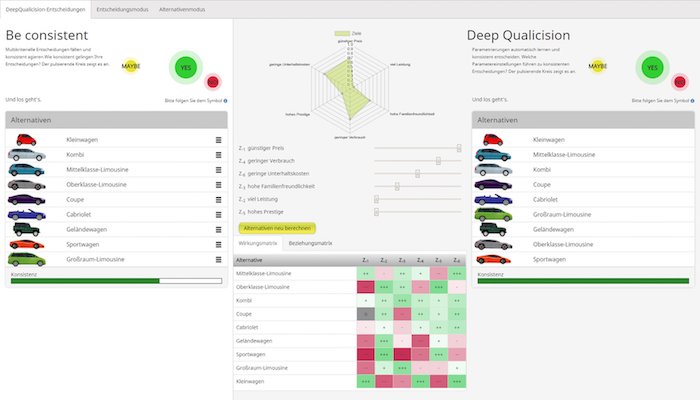Click the Sportwagen car icon in left list
Screen dimensions: 700x400
[26, 244]
